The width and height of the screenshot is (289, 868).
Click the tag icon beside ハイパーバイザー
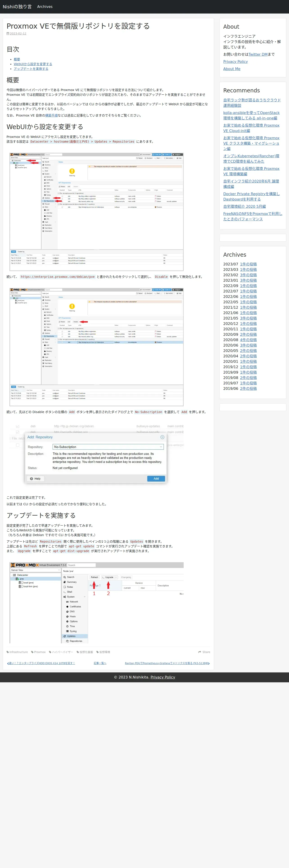[x=50, y=652]
